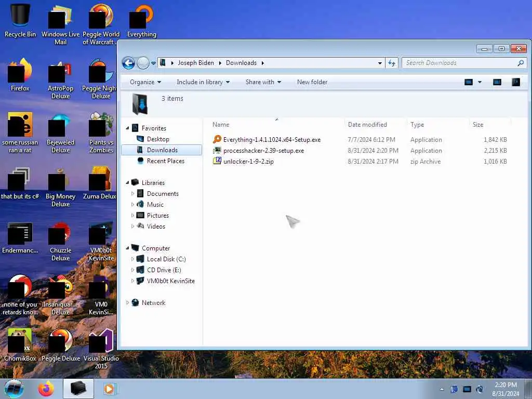Select Joseph Biden in the address breadcrumb
532x399 pixels.
pyautogui.click(x=196, y=63)
